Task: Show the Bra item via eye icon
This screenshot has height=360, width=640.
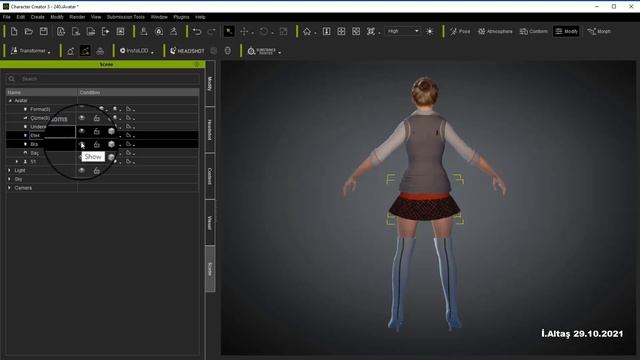Action: click(82, 144)
